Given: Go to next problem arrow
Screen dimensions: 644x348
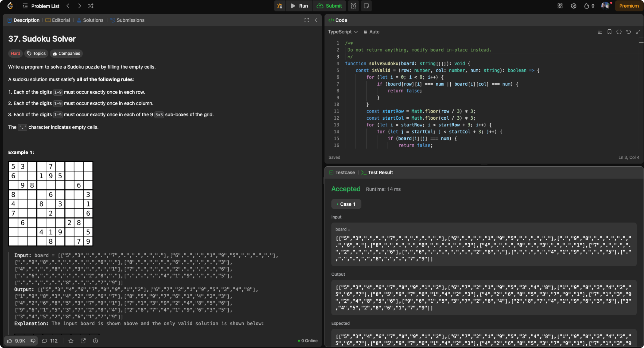Looking at the screenshot, I should [79, 6].
